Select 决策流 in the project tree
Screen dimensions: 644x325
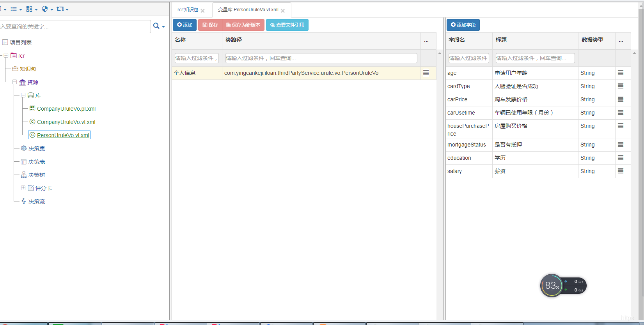[x=37, y=201]
